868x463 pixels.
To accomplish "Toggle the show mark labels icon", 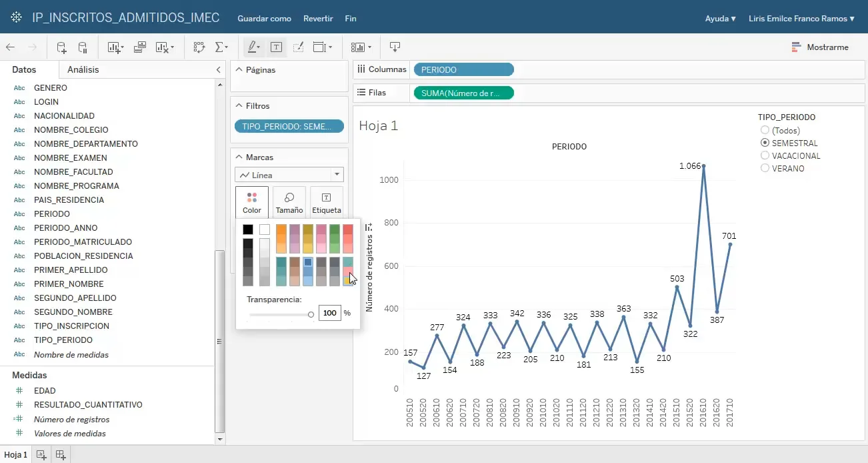I will (x=276, y=47).
